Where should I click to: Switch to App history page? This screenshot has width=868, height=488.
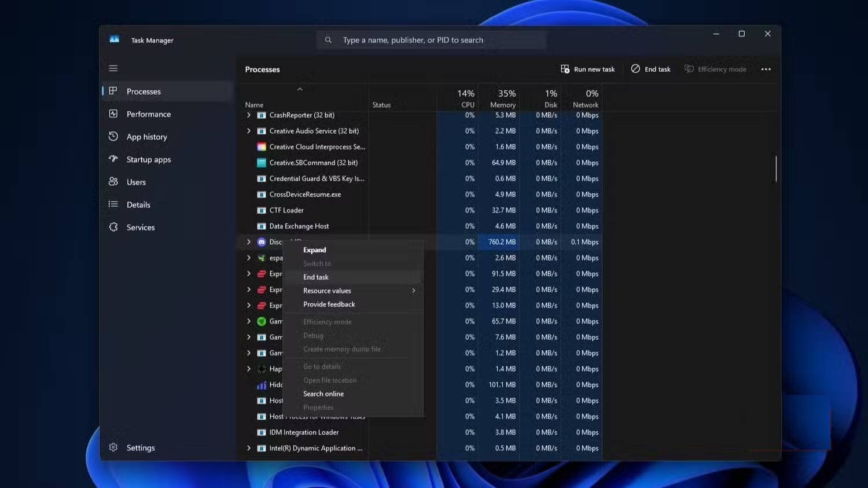(167, 137)
